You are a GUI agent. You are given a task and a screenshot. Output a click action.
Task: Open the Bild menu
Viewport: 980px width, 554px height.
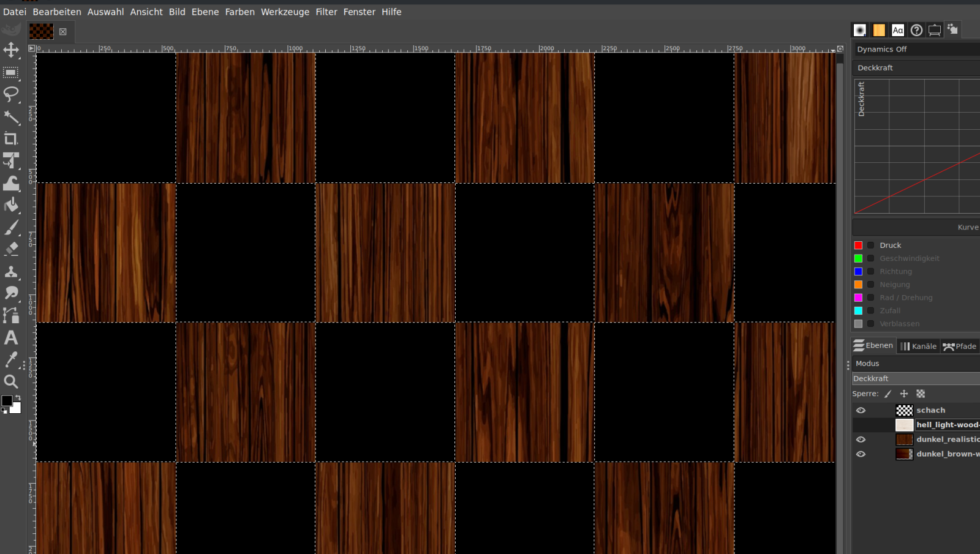point(177,12)
